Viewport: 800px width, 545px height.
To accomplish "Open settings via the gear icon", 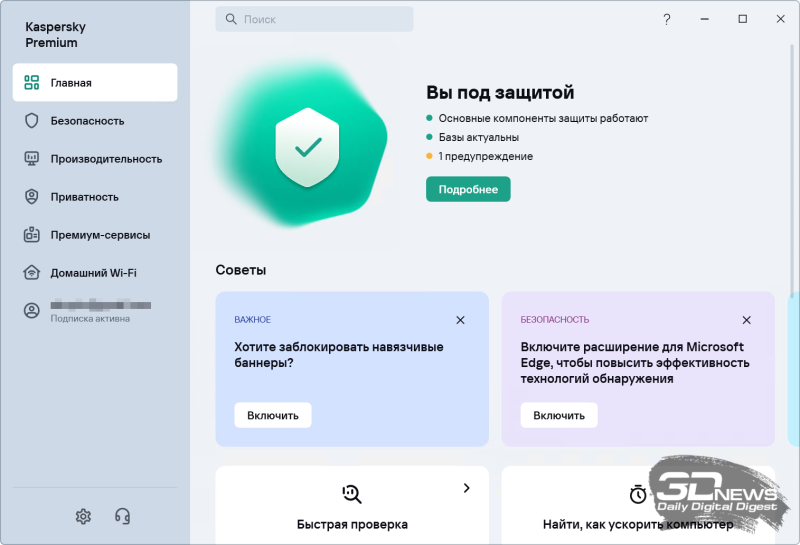I will (x=83, y=516).
